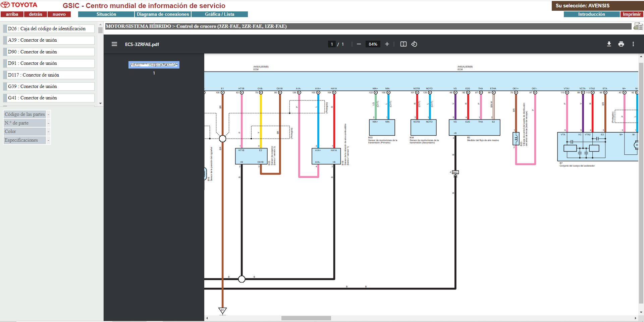
Task: Edit the PDF page number field
Action: click(332, 44)
